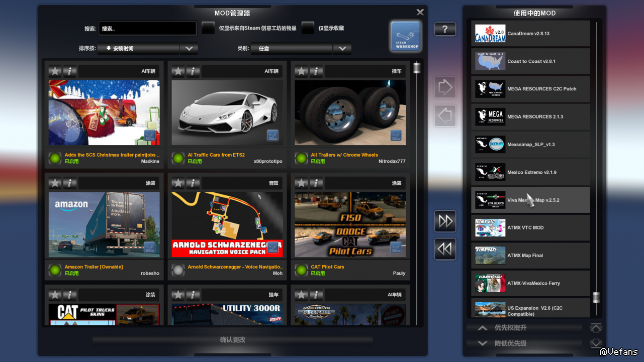Open info for Arnold Schwarzenegger voice navigation mod
This screenshot has width=644, height=362.
(193, 183)
